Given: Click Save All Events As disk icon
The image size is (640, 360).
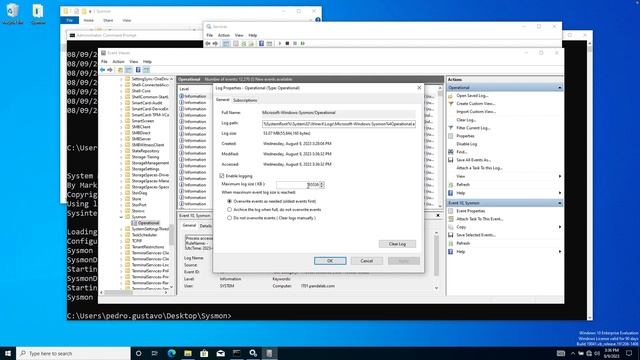Looking at the screenshot, I should click(x=451, y=160).
